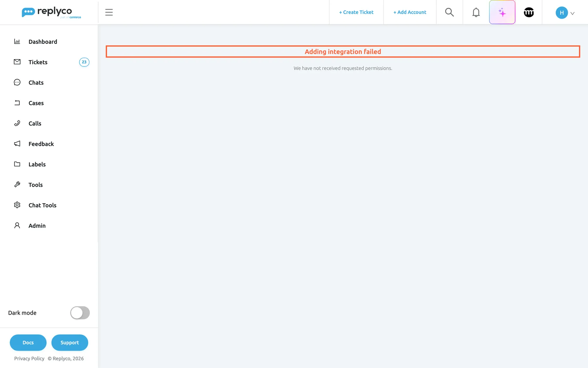Click 'We have not received requested permissions.' text
This screenshot has height=368, width=588.
(343, 68)
